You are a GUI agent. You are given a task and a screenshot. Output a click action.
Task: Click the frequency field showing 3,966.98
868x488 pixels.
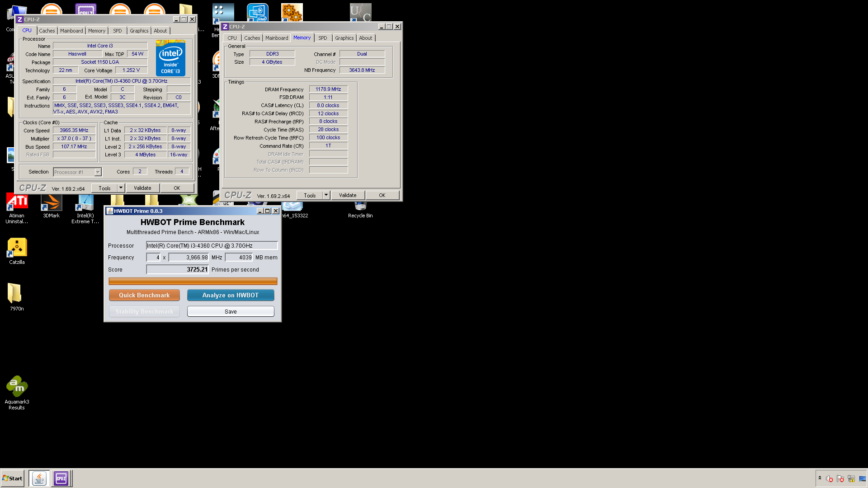[189, 258]
